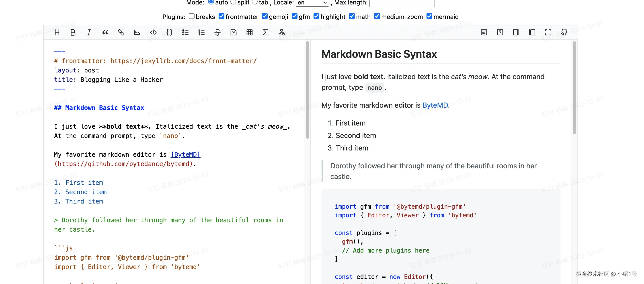The width and height of the screenshot is (644, 284).
Task: Insert a blockquote with quote icon
Action: 105,33
